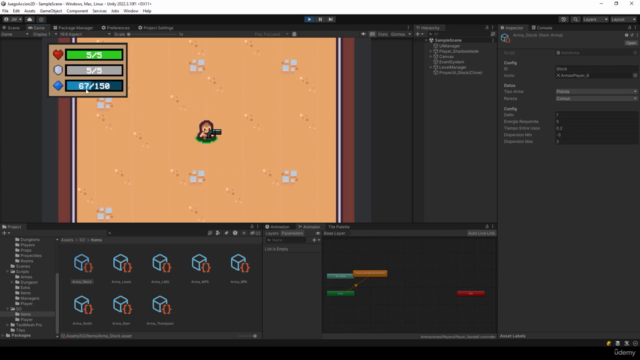Screen dimensions: 640x360
Task: Toggle Gizmos in Game view
Action: click(398, 34)
